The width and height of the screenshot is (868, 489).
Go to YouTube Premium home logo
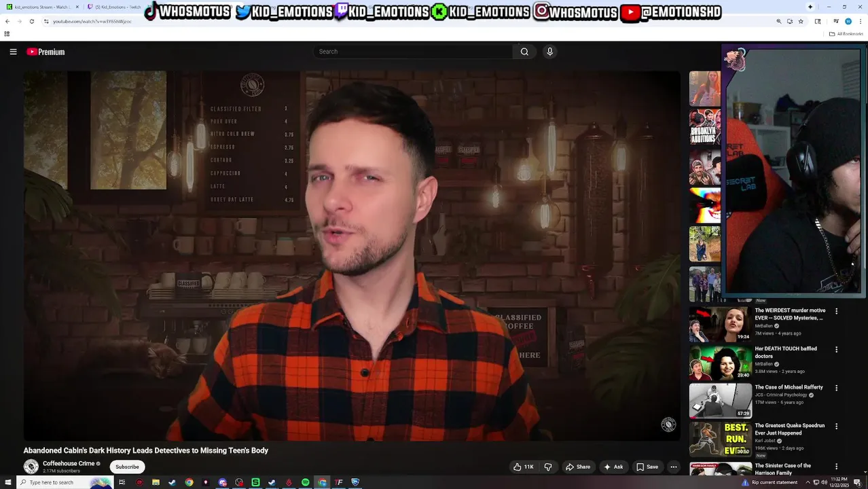(46, 52)
